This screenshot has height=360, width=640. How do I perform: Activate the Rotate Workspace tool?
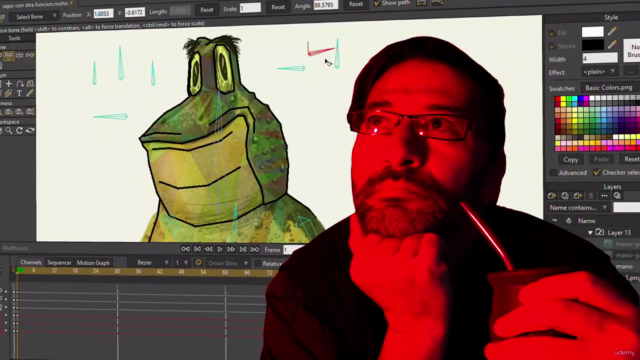pyautogui.click(x=19, y=131)
